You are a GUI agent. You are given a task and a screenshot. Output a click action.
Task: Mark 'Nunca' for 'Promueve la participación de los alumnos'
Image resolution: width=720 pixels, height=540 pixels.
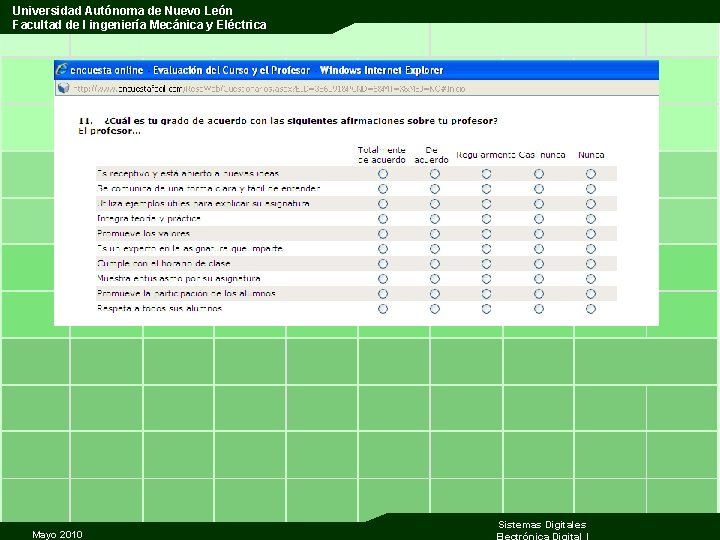[591, 294]
